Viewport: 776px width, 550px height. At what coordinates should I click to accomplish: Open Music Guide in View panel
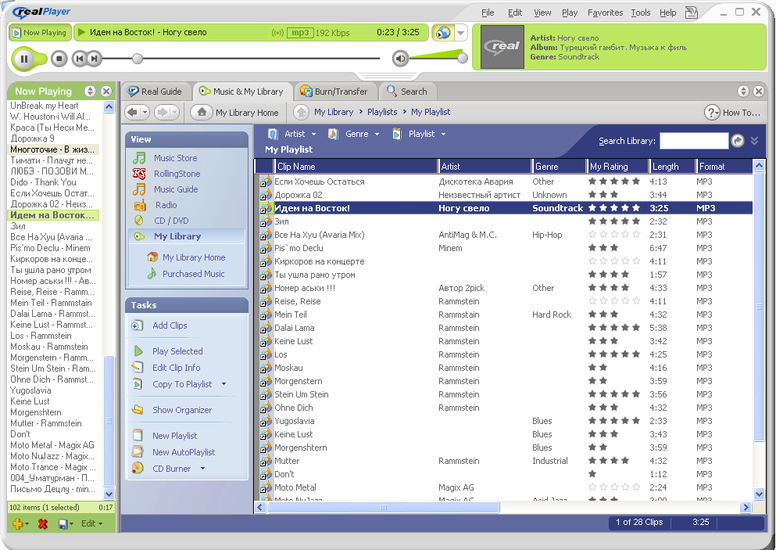click(176, 189)
